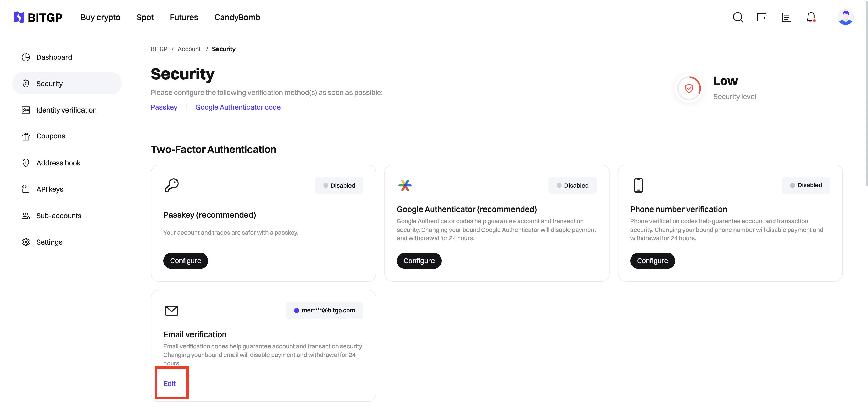Open Spot menu

[145, 17]
